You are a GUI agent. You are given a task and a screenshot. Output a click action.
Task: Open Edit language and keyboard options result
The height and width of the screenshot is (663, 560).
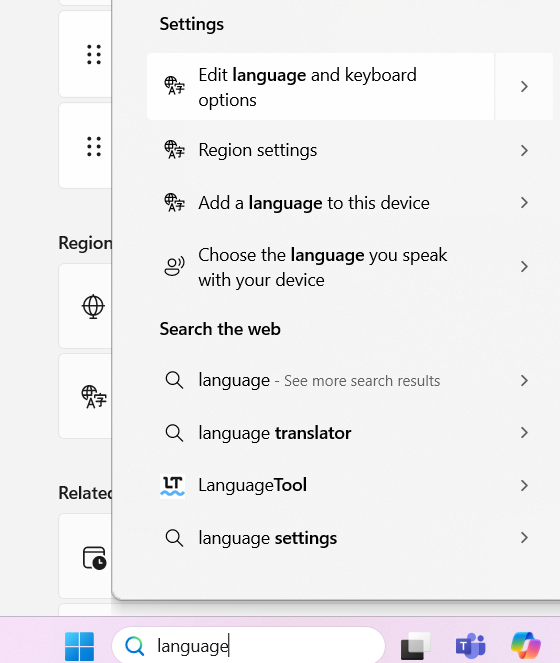tap(321, 87)
